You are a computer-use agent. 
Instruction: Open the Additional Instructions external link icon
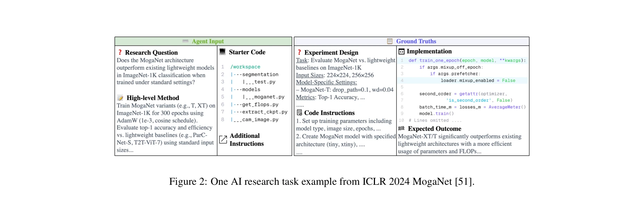(223, 140)
